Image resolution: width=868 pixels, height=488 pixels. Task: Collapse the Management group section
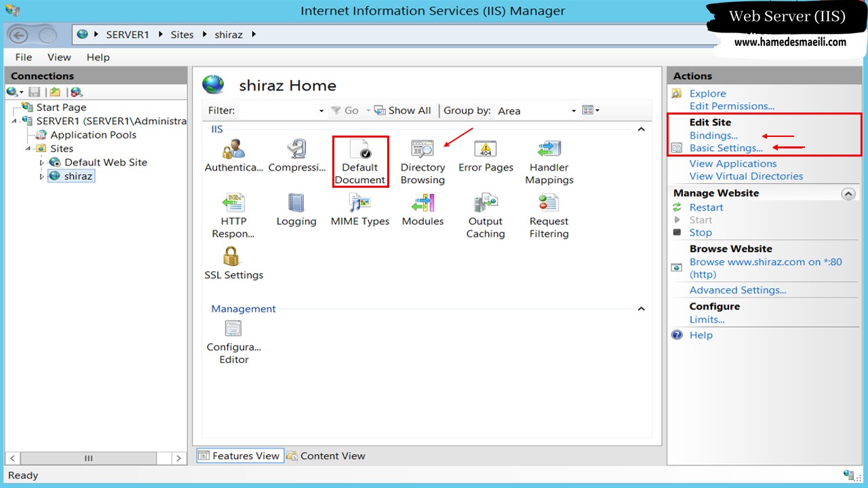click(x=642, y=309)
